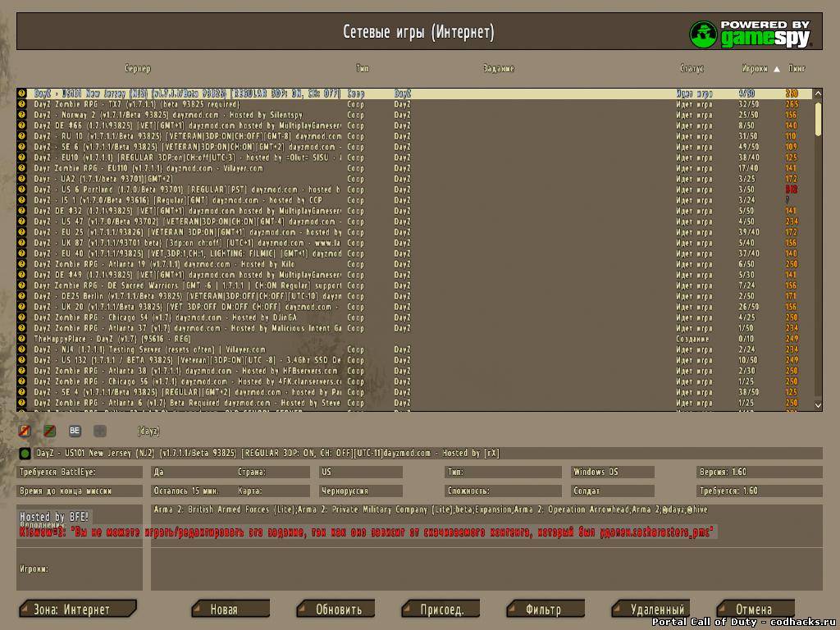This screenshot has height=630, width=840.
Task: Click the status icon beside the UK 20 server
Action: [x=21, y=307]
